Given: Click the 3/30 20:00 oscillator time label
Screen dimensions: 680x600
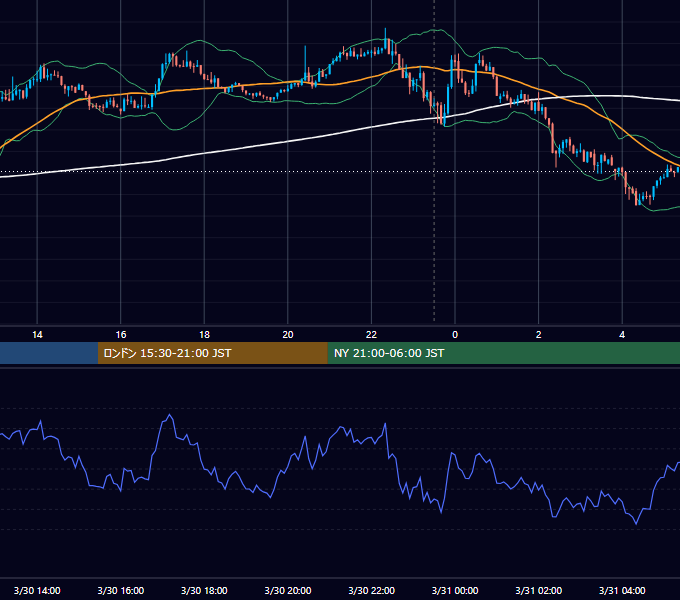Looking at the screenshot, I should [x=288, y=590].
